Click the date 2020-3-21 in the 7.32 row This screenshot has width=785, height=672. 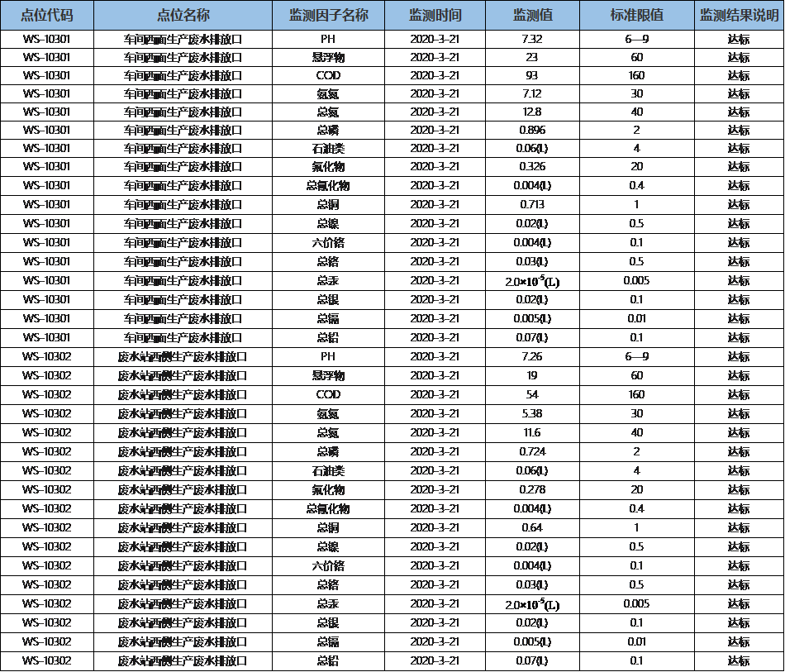(435, 39)
